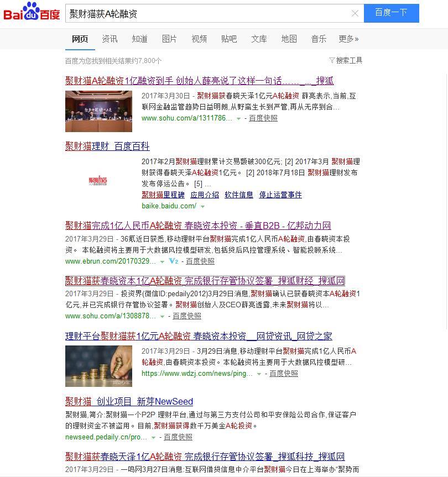Open the 聚财猫理财_百度百科 result
The height and width of the screenshot is (477, 448).
[107, 146]
